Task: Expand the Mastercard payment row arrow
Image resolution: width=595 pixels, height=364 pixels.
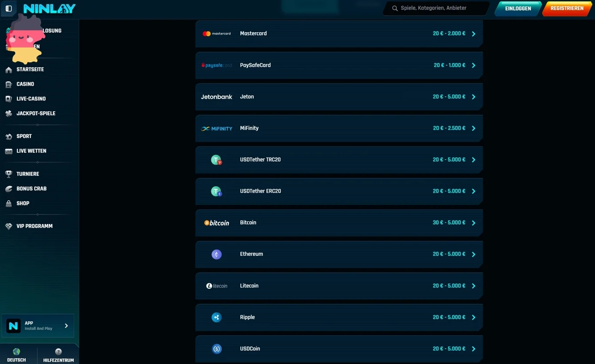Action: (x=474, y=34)
